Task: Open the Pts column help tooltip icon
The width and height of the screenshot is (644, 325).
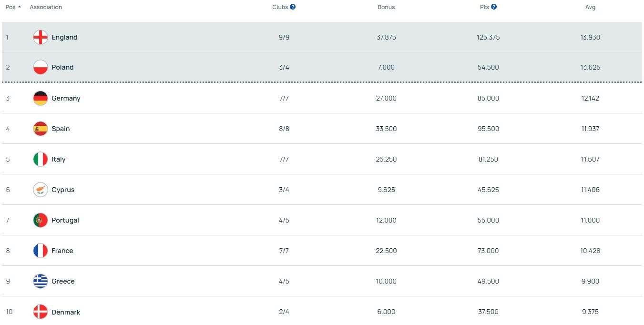Action: click(494, 7)
